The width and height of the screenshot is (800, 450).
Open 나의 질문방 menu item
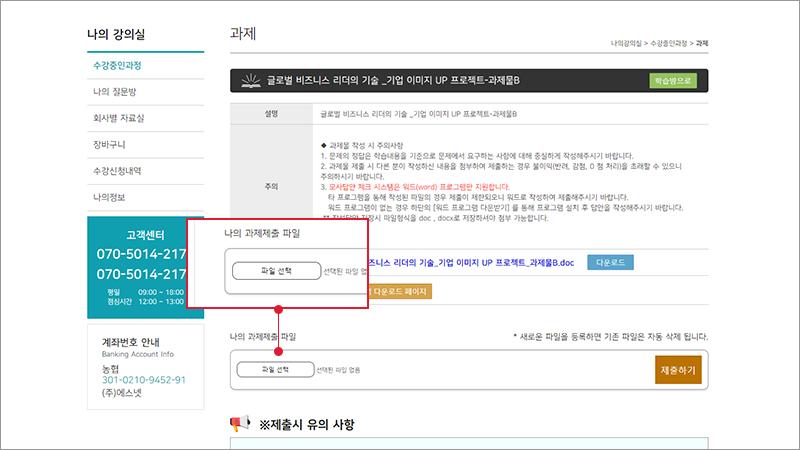pyautogui.click(x=114, y=92)
